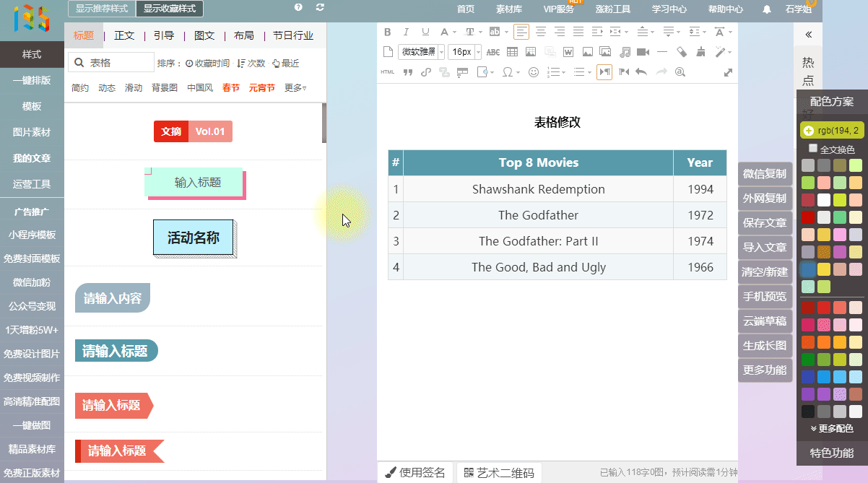Toggle bold formatting in editor toolbar

coord(387,32)
